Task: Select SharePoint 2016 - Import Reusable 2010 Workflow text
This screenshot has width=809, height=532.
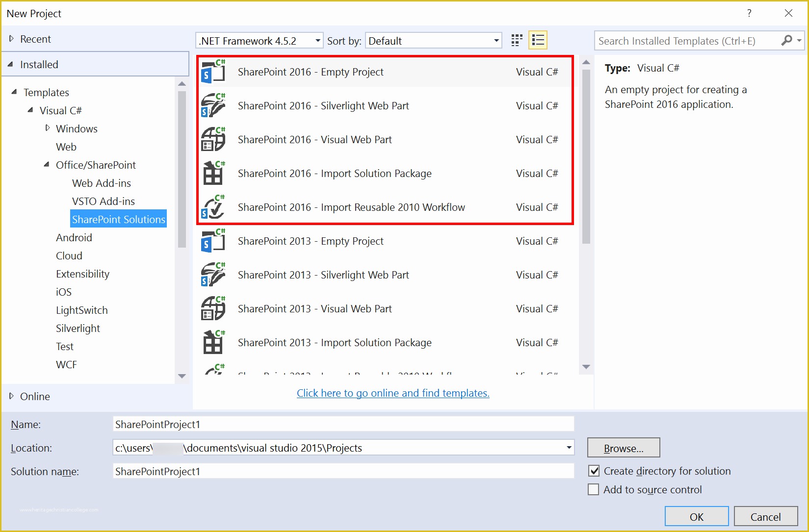Action: (x=351, y=207)
